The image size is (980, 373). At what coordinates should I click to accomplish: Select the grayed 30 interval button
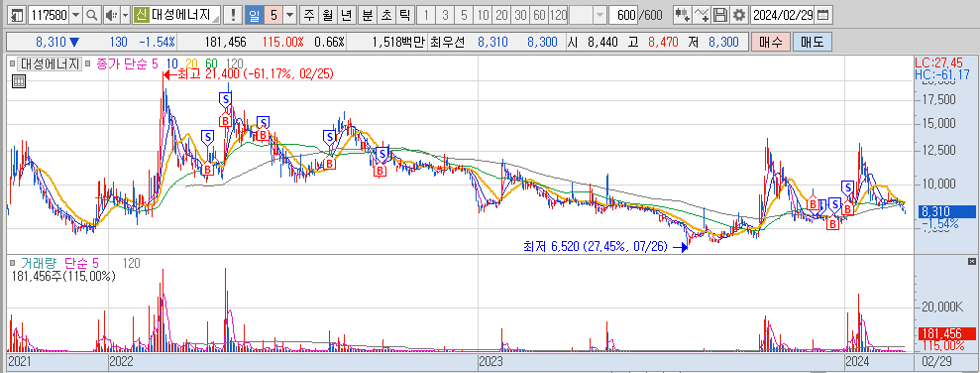(x=520, y=15)
